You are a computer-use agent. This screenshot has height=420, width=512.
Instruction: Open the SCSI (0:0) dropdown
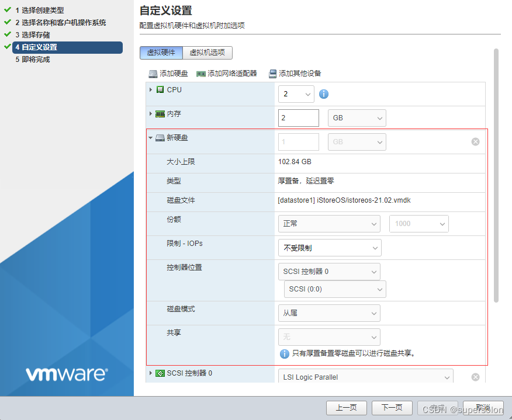pos(335,289)
